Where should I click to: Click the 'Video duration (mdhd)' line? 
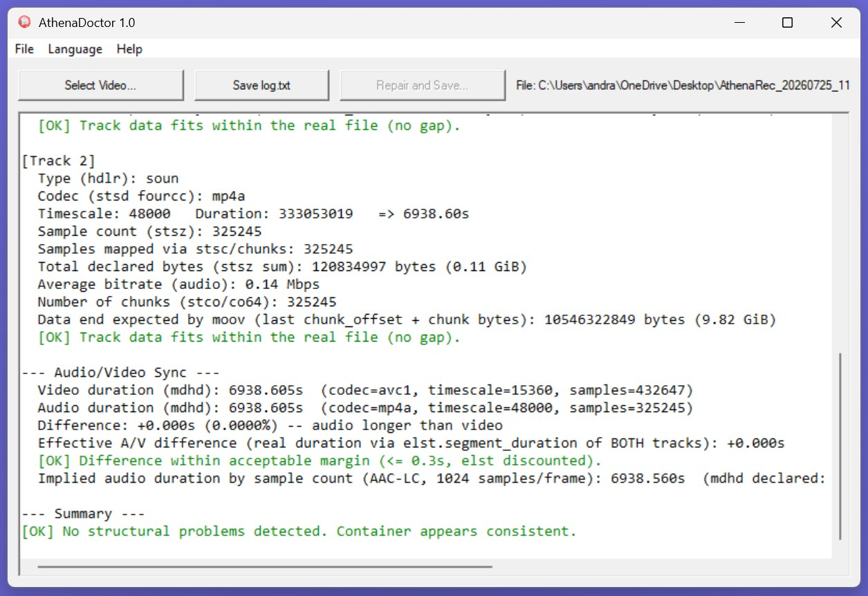tap(365, 390)
